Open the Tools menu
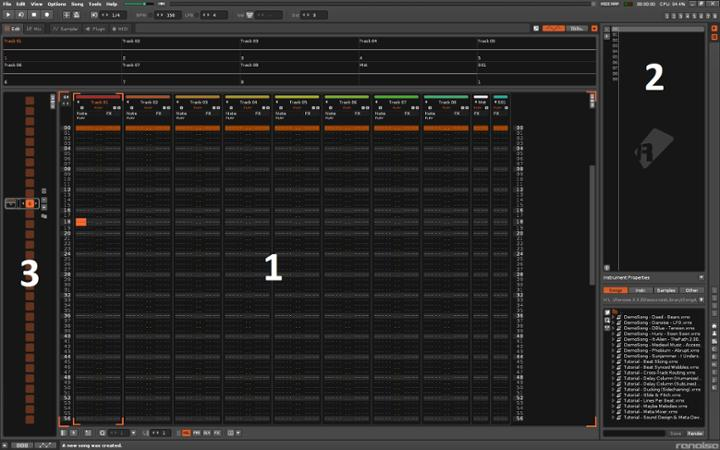The width and height of the screenshot is (720, 450). pyautogui.click(x=95, y=4)
